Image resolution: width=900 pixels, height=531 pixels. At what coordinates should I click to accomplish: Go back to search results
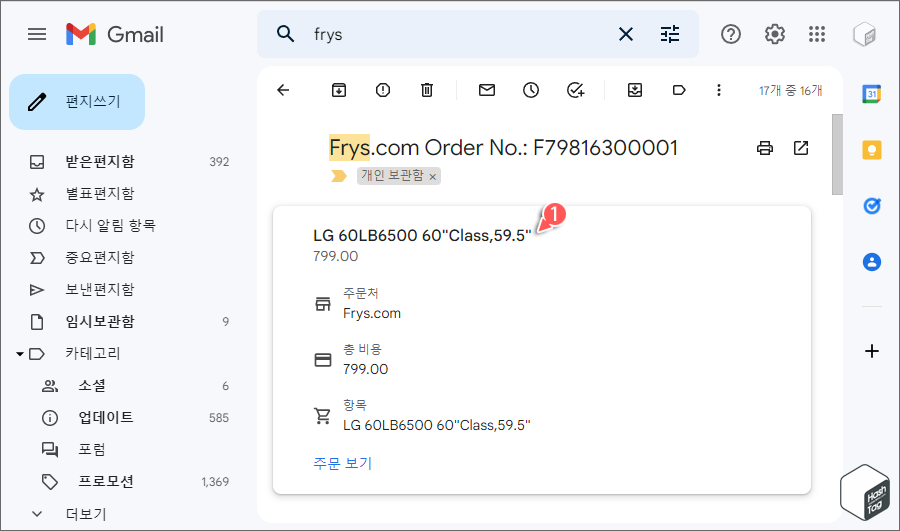click(283, 90)
